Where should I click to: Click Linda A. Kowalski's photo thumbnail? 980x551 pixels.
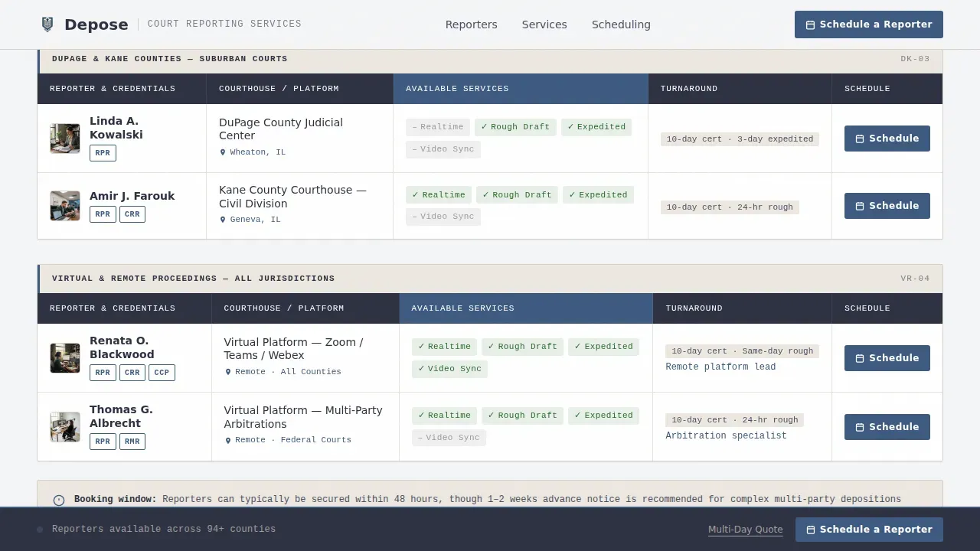pyautogui.click(x=65, y=139)
